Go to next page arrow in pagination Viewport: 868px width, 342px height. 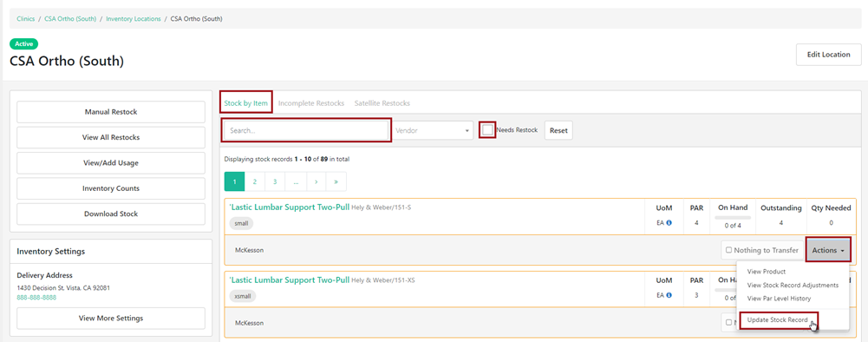click(317, 181)
